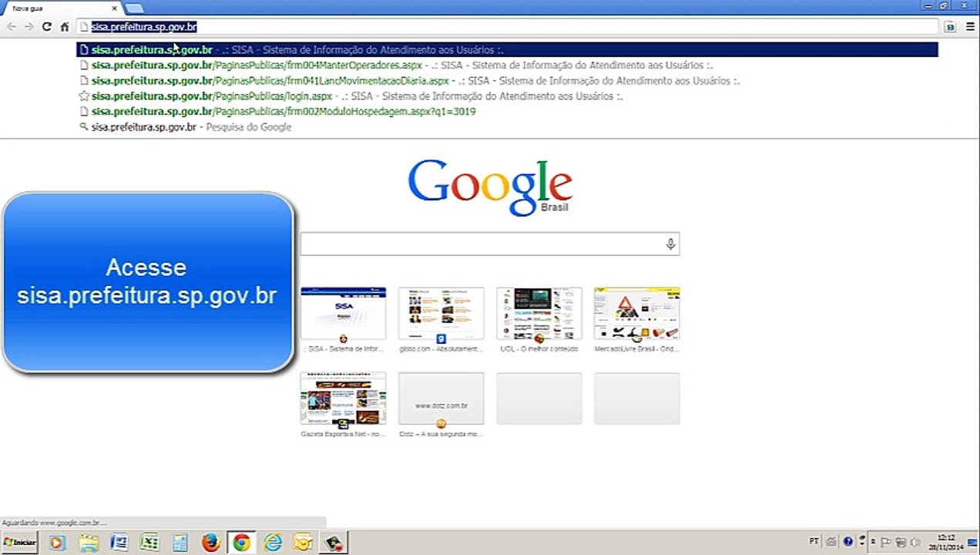The width and height of the screenshot is (980, 555).
Task: Launch Firefox from taskbar
Action: coord(211,543)
